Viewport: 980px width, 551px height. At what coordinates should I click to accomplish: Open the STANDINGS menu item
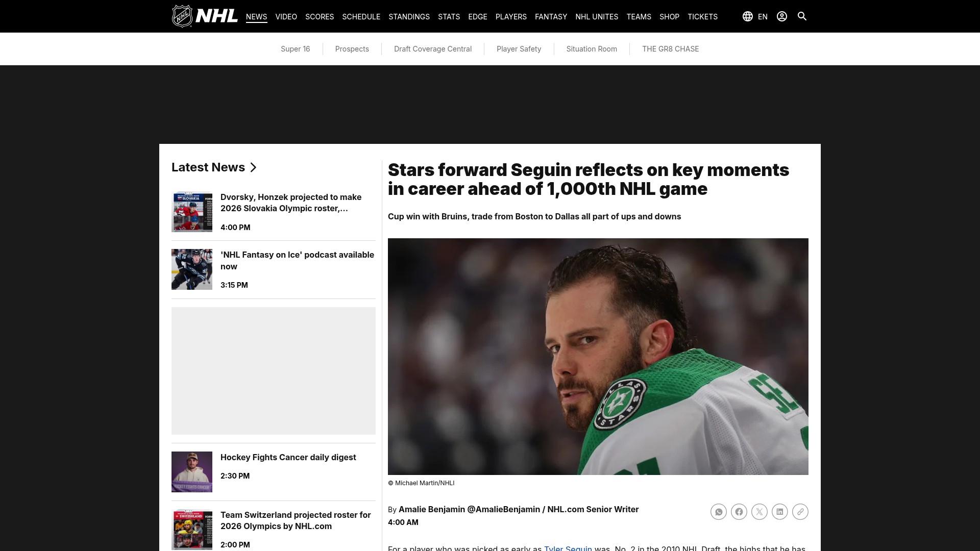pyautogui.click(x=409, y=17)
